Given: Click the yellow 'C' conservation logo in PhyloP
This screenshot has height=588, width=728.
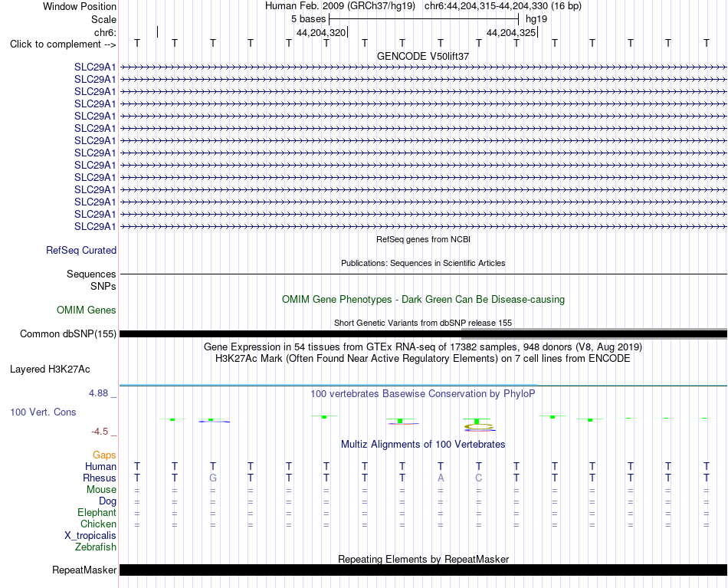Looking at the screenshot, I should click(x=479, y=426).
